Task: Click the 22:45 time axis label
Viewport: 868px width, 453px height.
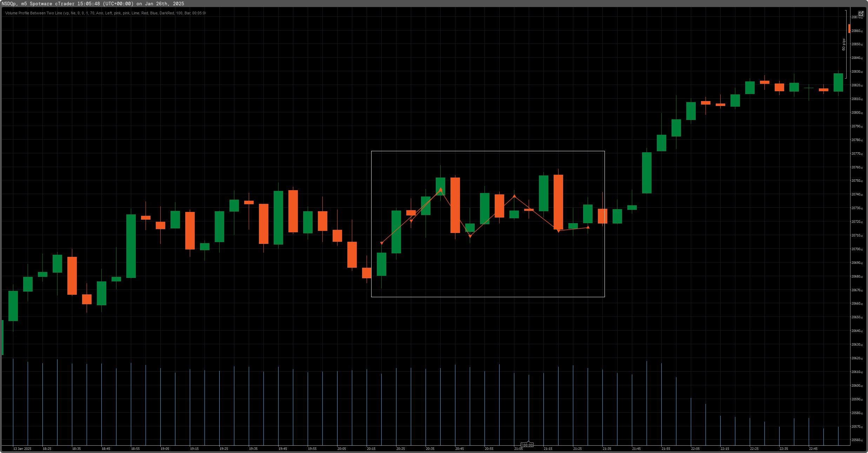Action: coord(813,448)
